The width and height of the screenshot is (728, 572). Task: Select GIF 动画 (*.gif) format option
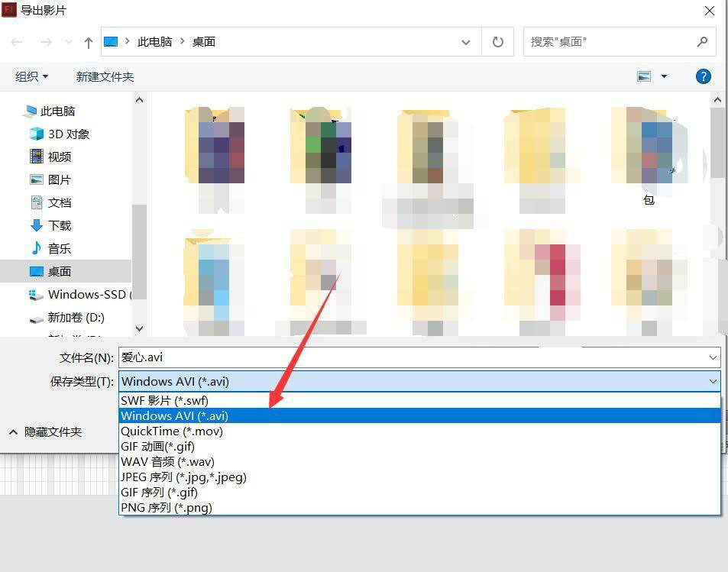(157, 447)
